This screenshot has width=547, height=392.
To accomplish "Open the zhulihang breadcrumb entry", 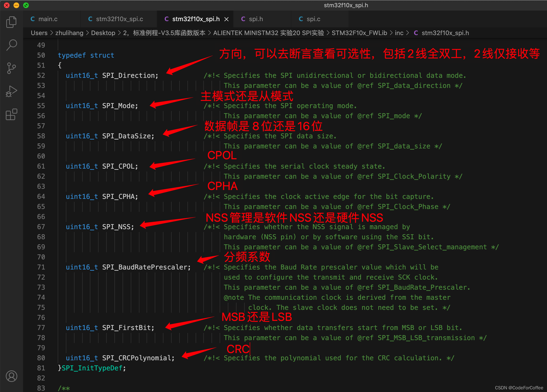I will click(x=69, y=33).
